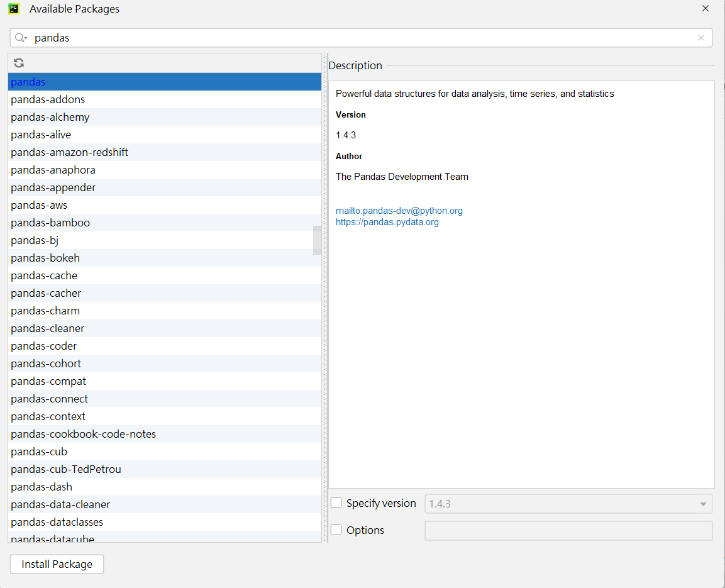Select pandas-anaphora in the list
The width and height of the screenshot is (725, 588).
click(165, 170)
